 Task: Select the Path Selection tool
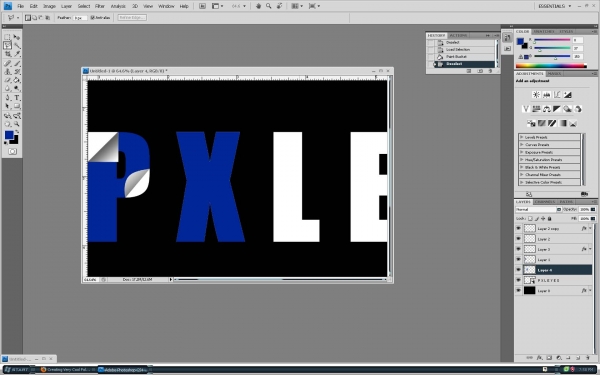7,106
